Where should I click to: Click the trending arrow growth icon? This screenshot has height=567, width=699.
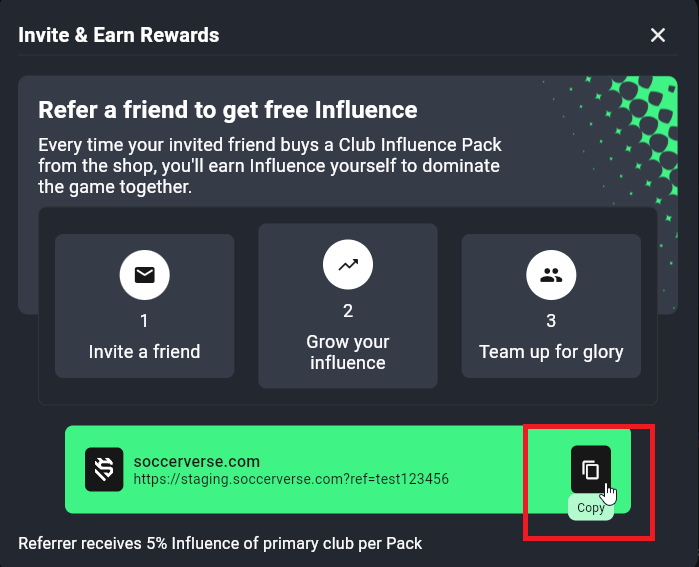pos(348,265)
